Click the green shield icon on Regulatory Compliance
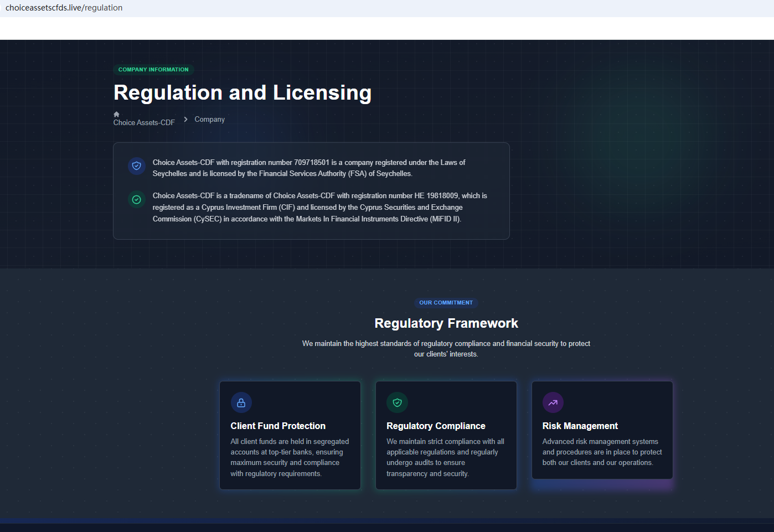This screenshot has width=774, height=532. (x=397, y=403)
